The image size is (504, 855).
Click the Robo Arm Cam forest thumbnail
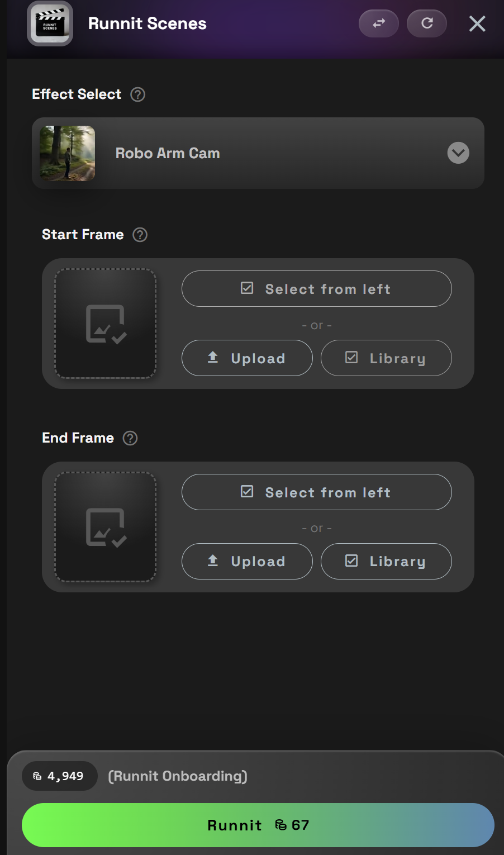[68, 153]
